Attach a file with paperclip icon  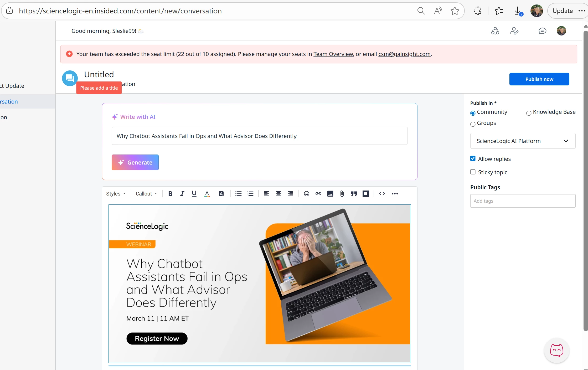342,194
